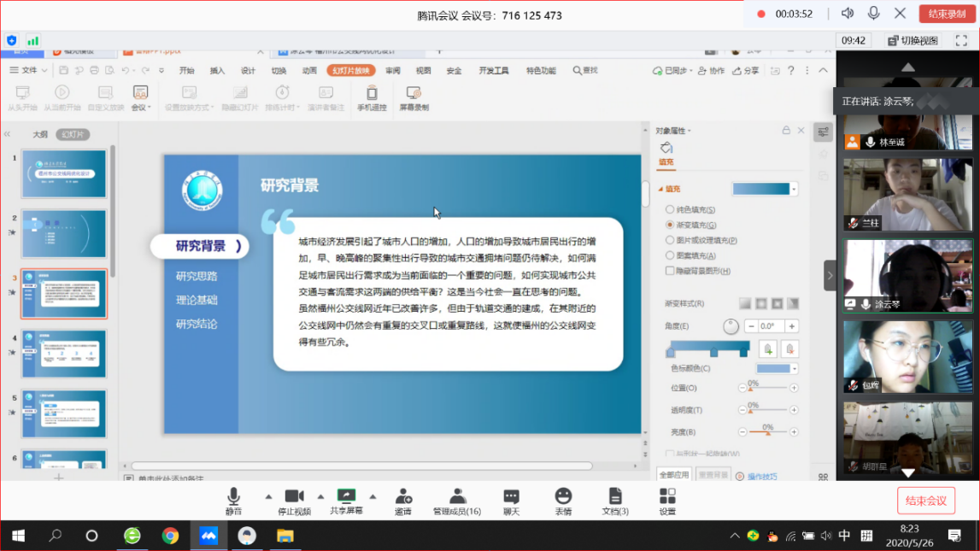Select solid fill radio option
This screenshot has width=980, height=551.
(669, 209)
